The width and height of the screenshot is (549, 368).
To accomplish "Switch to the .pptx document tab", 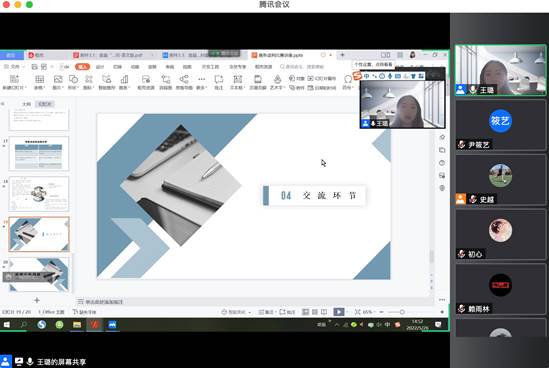I will pos(280,55).
